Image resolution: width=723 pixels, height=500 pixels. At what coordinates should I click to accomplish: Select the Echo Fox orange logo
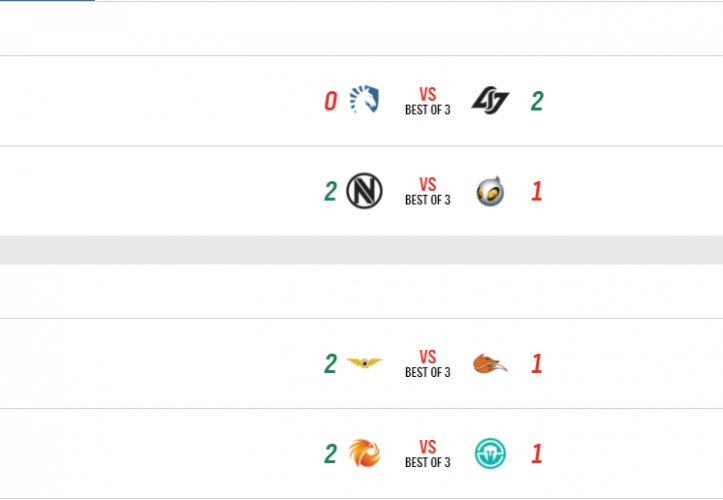[x=490, y=363]
